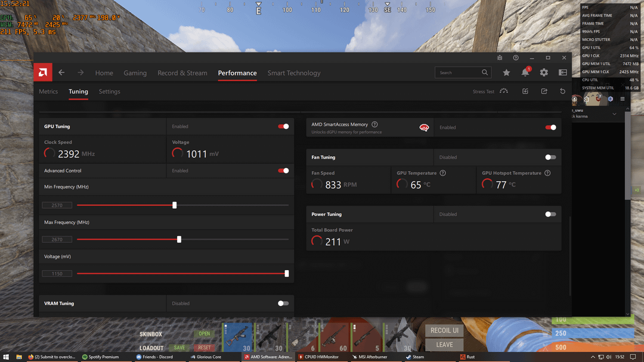Disable the GPU Tuning toggle
Viewport: 644px width, 362px height.
281,126
